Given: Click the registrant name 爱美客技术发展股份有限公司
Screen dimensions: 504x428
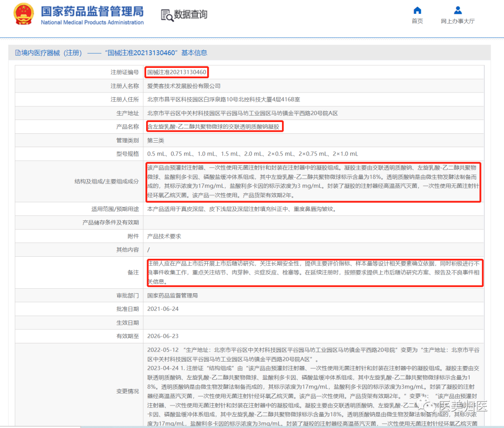Looking at the screenshot, I should coord(184,86).
